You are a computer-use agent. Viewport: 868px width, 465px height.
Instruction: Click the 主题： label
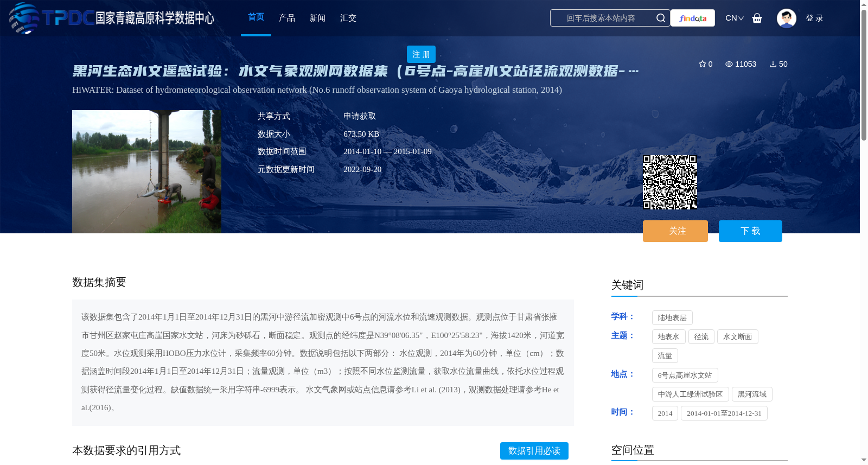click(x=623, y=335)
